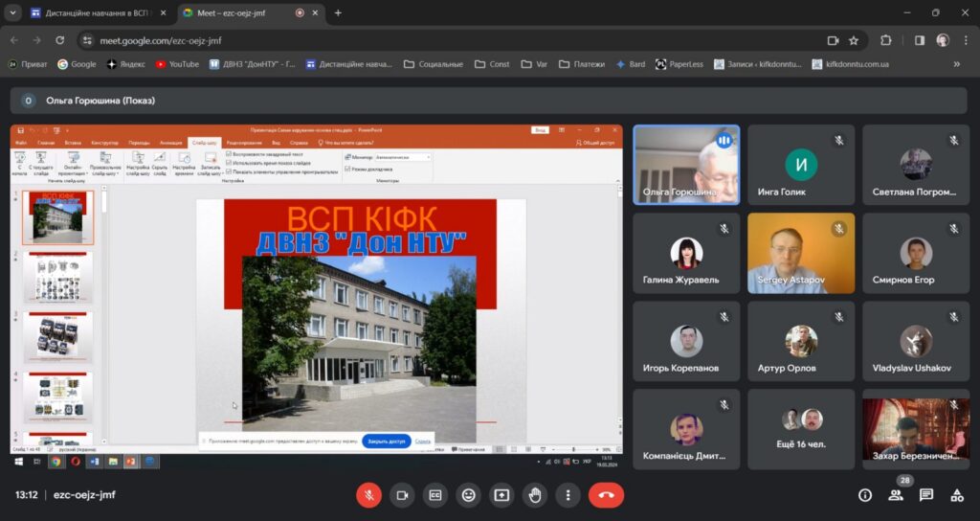Open Chrome extensions puzzle icon
Screen dimensions: 980x521
tap(885, 40)
